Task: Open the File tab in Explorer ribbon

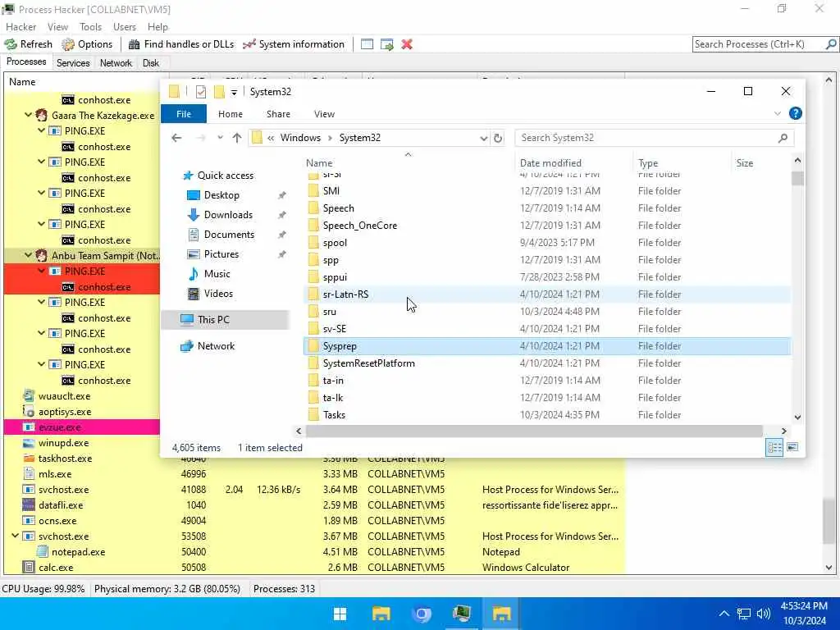Action: click(184, 113)
